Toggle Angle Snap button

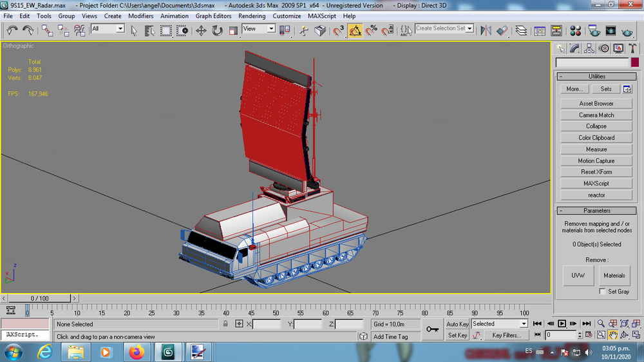click(x=355, y=30)
